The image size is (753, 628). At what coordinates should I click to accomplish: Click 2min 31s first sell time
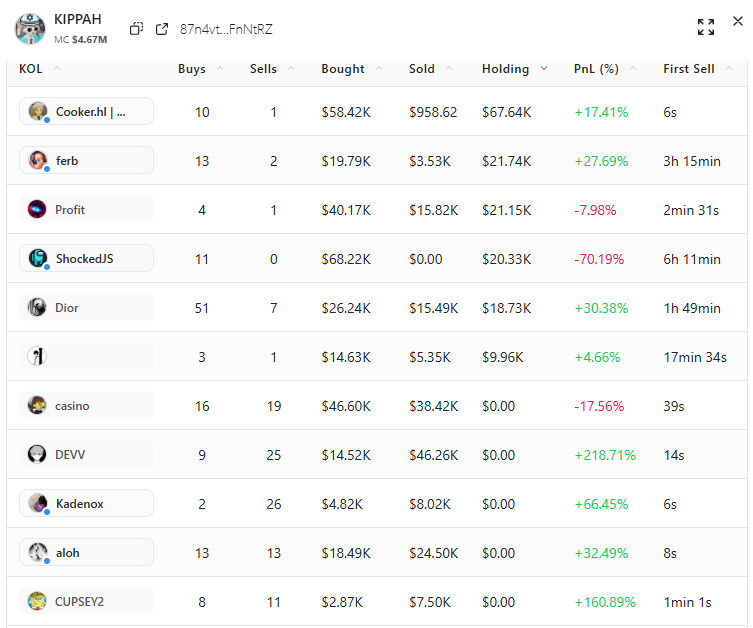[691, 210]
